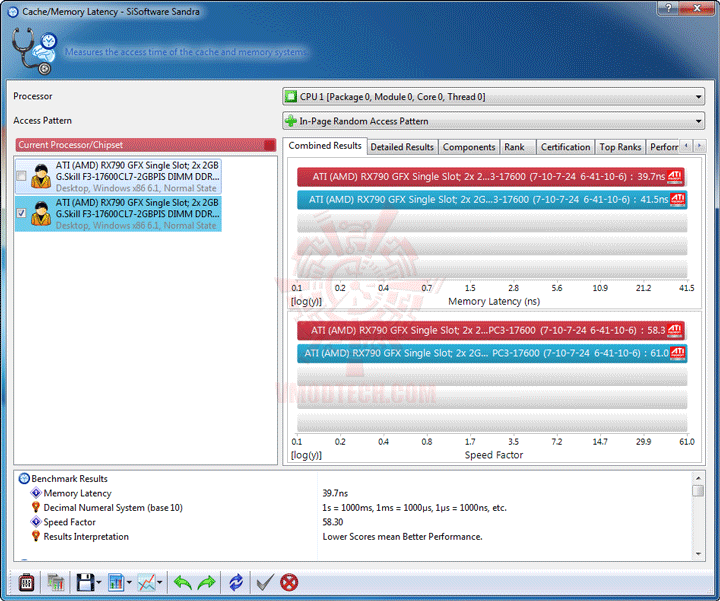Click the 58.30 value in results list

[333, 522]
